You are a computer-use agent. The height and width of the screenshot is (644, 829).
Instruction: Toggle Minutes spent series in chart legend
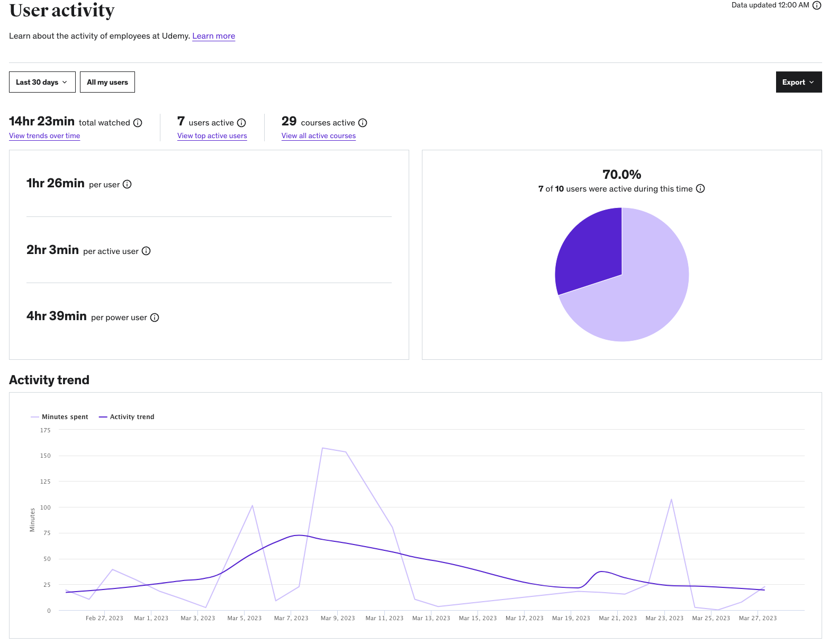[60, 417]
